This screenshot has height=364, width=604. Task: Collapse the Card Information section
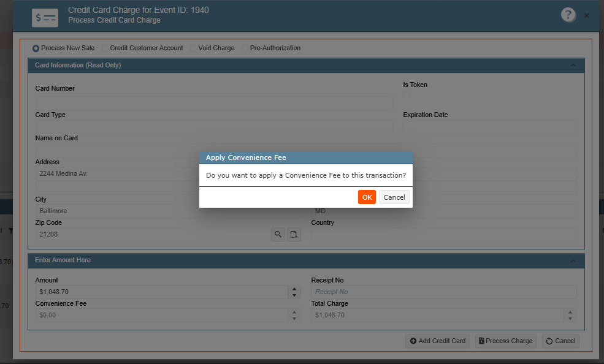pos(573,66)
